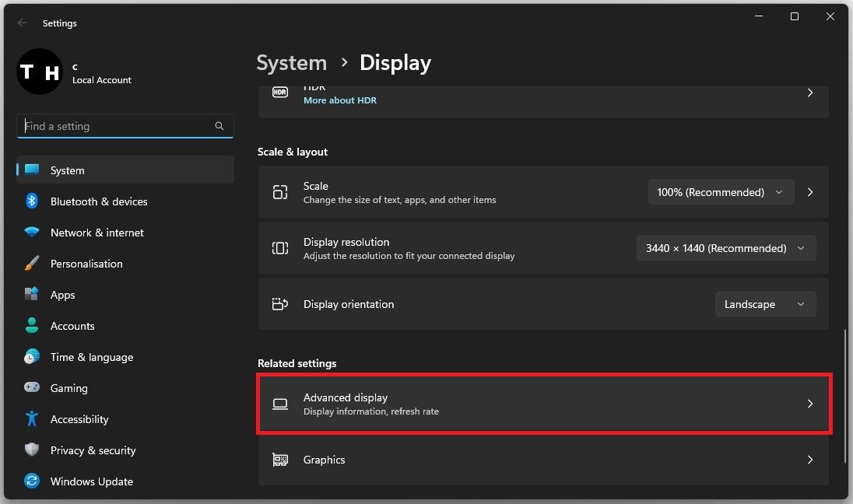Screen dimensions: 853x504
Task: Go to Apps in the sidebar
Action: [63, 295]
